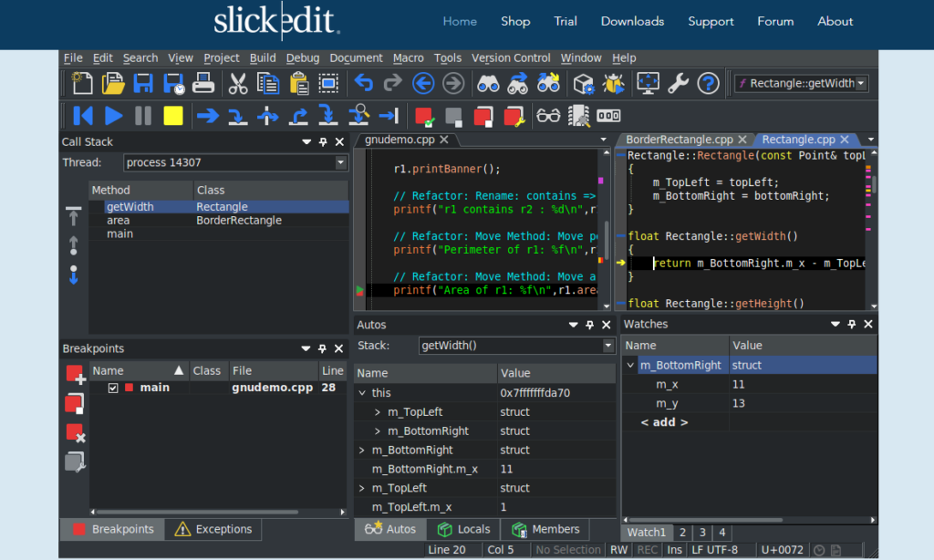Switch to the Locals tab
Viewport: 934px width, 560px height.
pyautogui.click(x=464, y=529)
